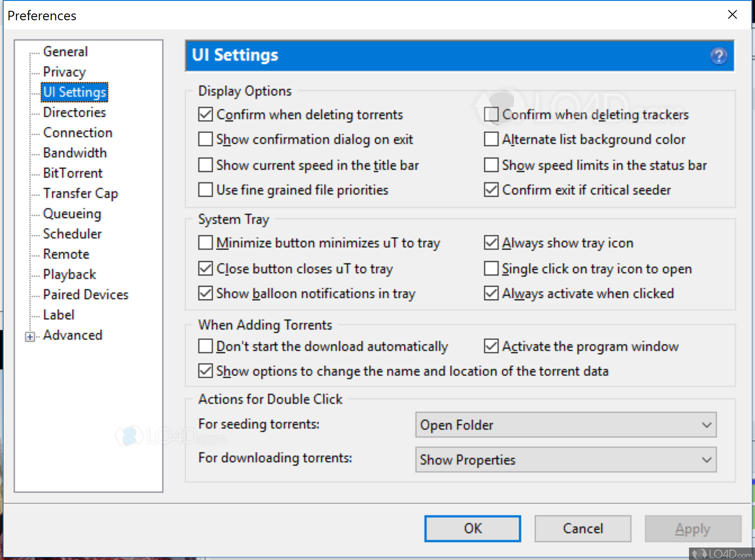
Task: Expand the Advanced tree node
Action: pyautogui.click(x=30, y=336)
